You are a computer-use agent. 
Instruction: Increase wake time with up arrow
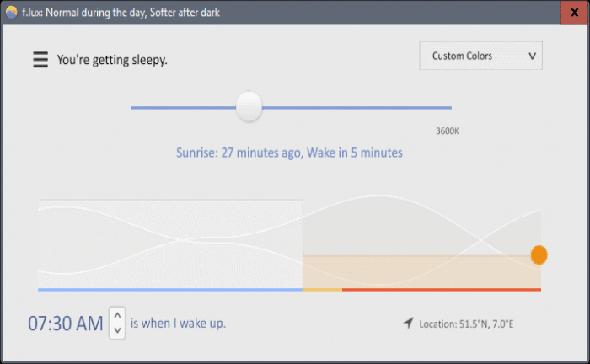(117, 315)
